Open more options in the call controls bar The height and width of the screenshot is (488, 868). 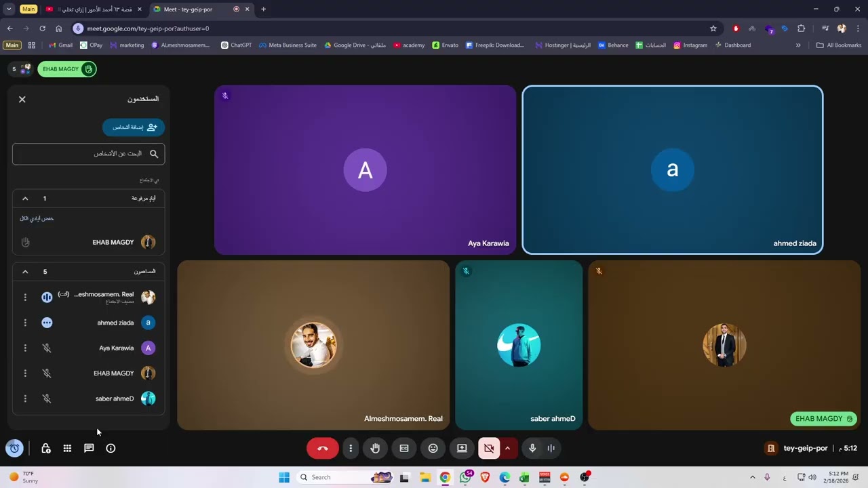351,448
